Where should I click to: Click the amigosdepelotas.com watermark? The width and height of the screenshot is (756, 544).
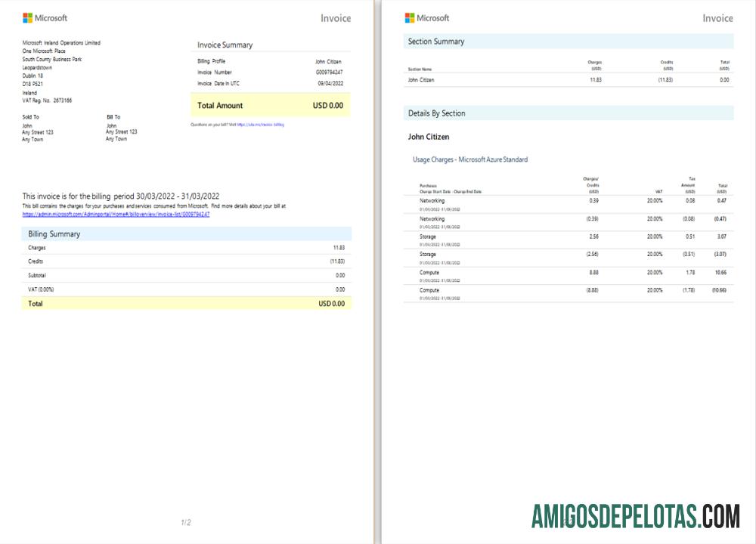(x=635, y=516)
